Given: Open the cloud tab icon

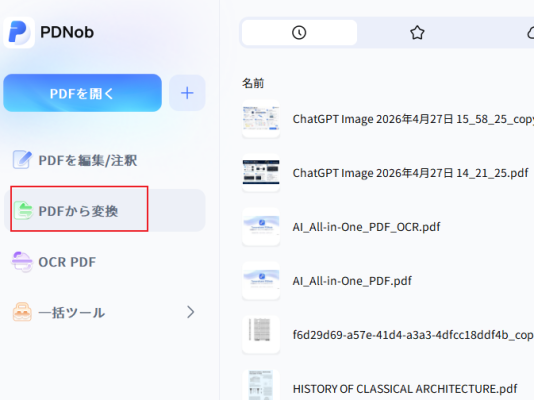Looking at the screenshot, I should coord(531,33).
